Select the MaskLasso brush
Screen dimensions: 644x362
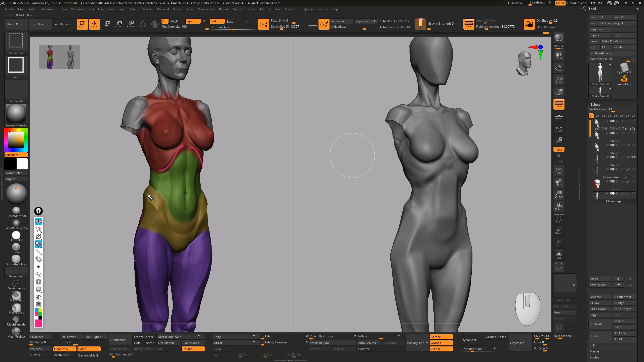[16, 308]
